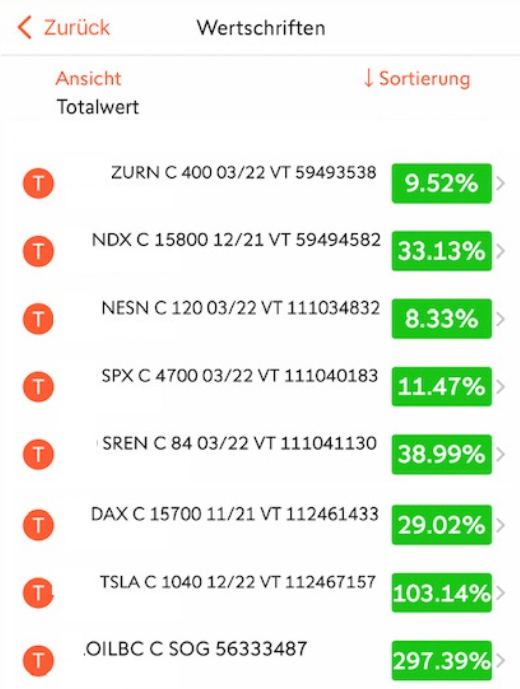Click the T icon beside SREN C 84
This screenshot has height=689, width=520.
38,454
